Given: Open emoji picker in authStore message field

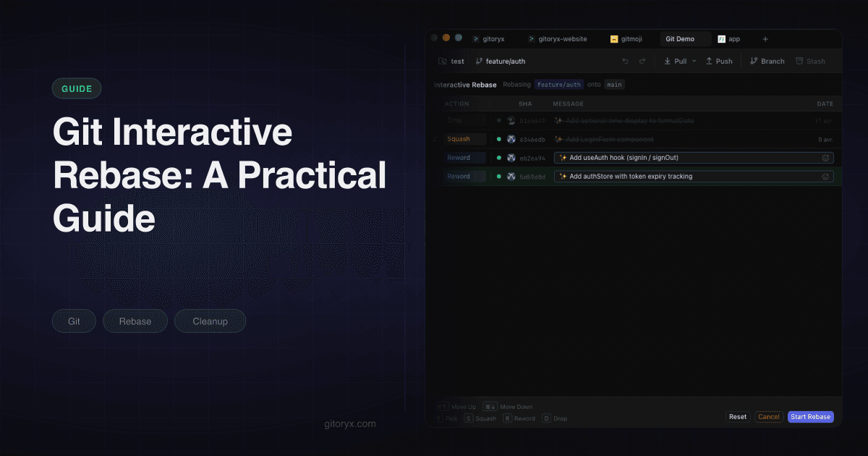Looking at the screenshot, I should point(825,177).
